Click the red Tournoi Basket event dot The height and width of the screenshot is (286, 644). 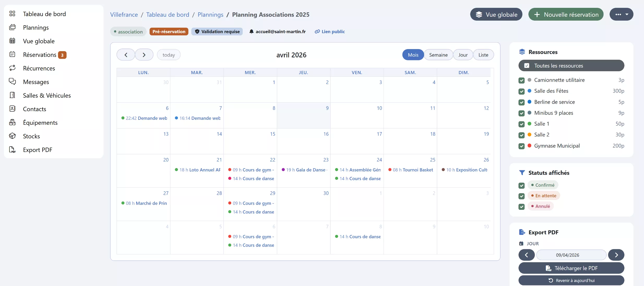coord(390,170)
